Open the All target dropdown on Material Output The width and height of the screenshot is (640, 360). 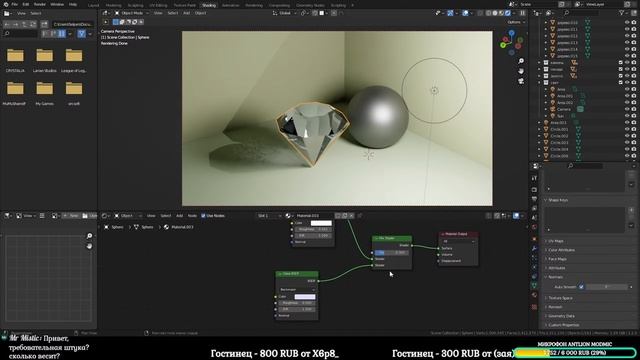click(x=458, y=241)
